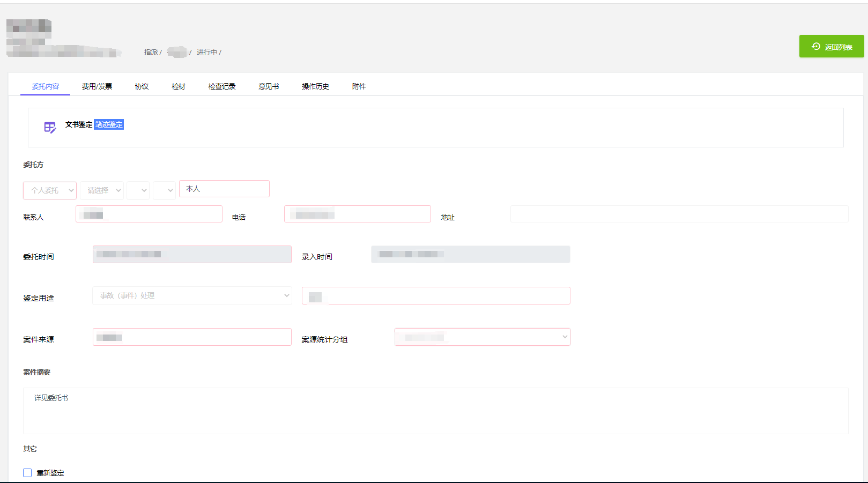Screen dimensions: 868x483
Task: Click the 地址 input field
Action: pos(679,214)
